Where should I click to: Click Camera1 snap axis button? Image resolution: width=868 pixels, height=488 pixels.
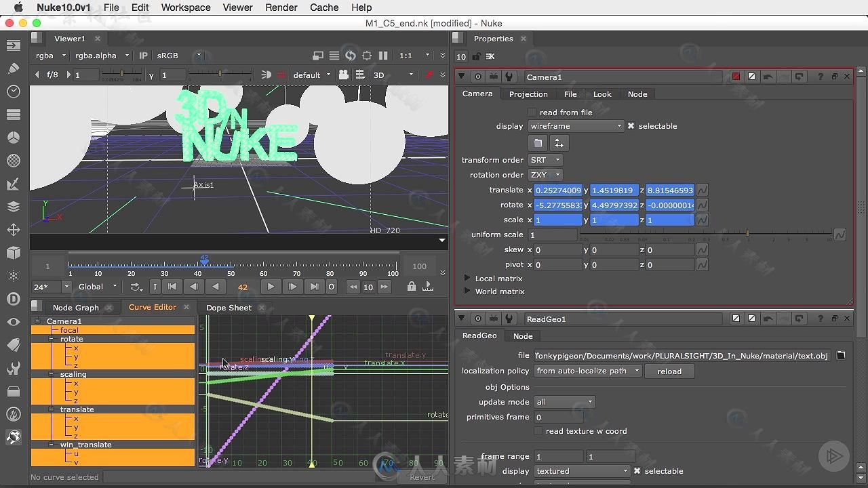559,143
